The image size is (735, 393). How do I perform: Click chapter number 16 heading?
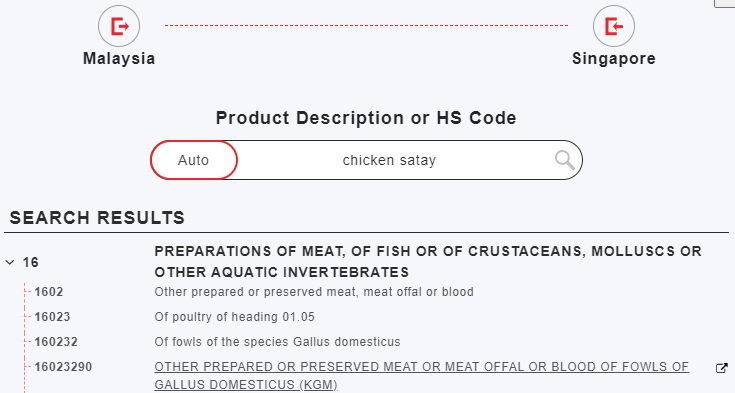30,262
